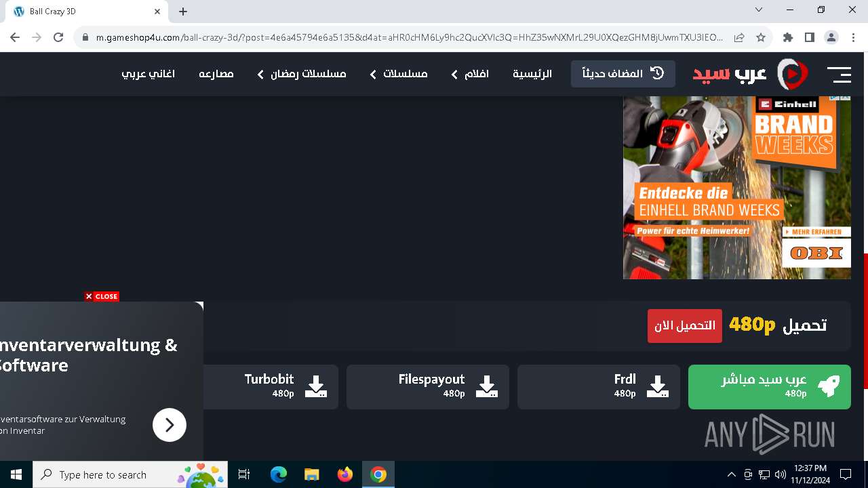Click the Frdl download arrow icon

point(657,386)
